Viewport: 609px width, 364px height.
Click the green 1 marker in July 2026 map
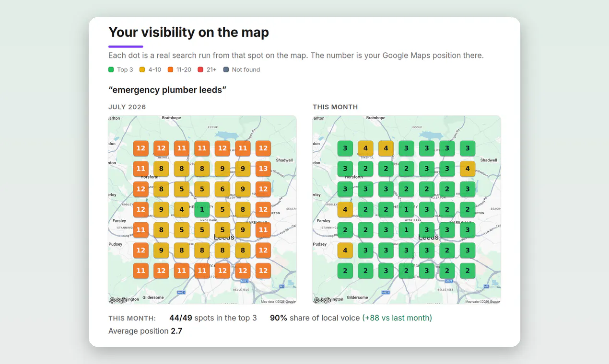(x=202, y=209)
